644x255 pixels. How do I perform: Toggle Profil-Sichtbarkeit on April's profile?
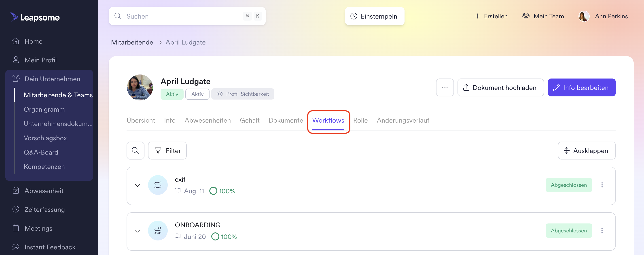tap(242, 94)
